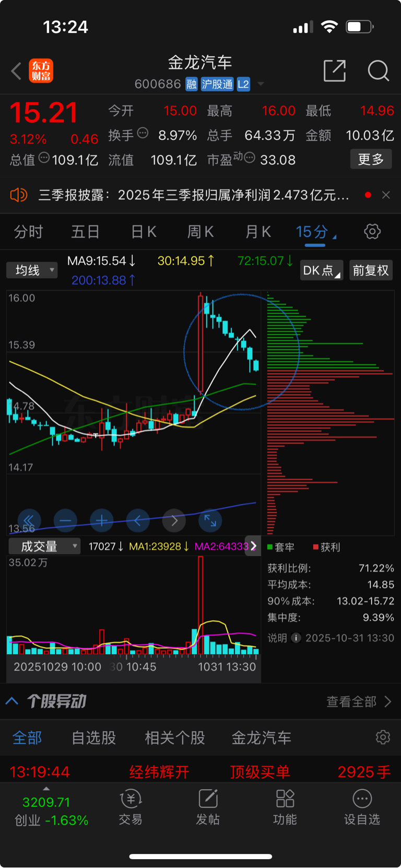Move chart right with arrow button
401x868 pixels.
[x=174, y=520]
